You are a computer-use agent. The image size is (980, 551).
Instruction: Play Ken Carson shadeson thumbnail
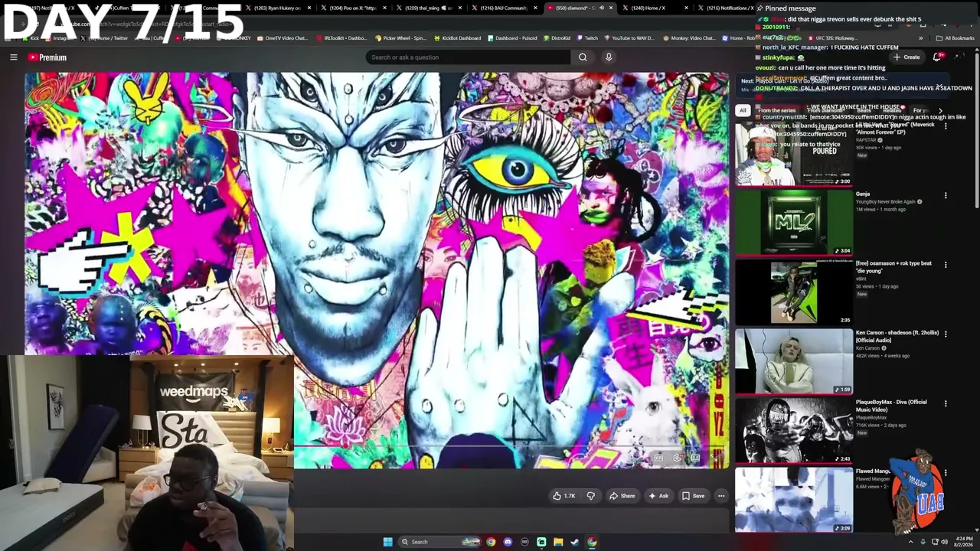pos(794,361)
